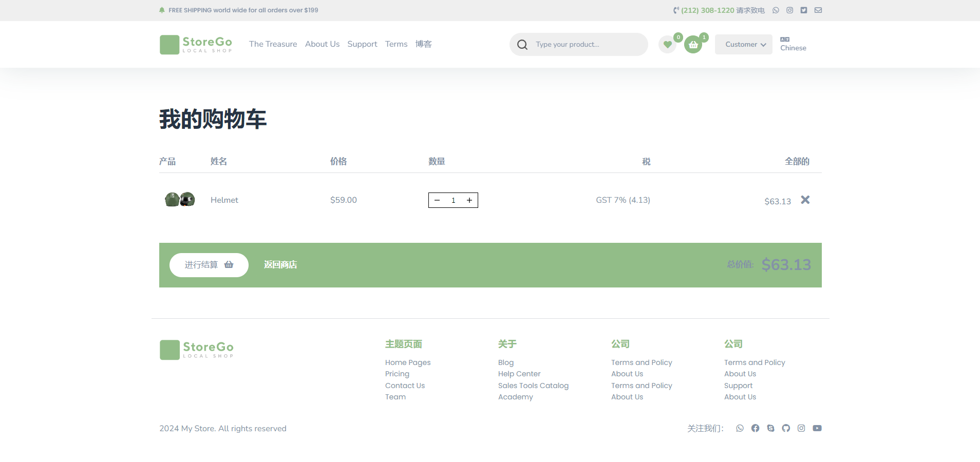Viewport: 980px width, 462px height.
Task: Decrease Helmet quantity with minus button
Action: point(437,200)
